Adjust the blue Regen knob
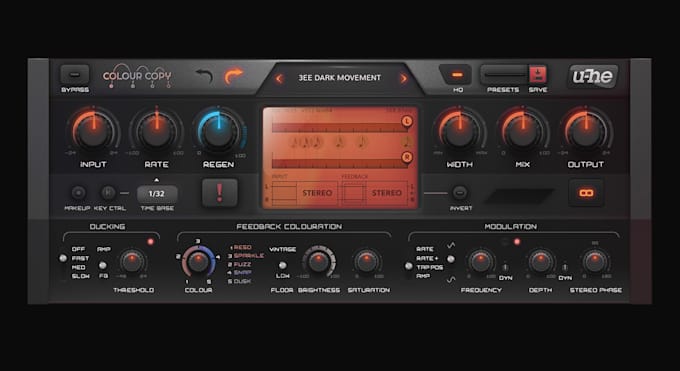Image resolution: width=680 pixels, height=371 pixels. [219, 131]
